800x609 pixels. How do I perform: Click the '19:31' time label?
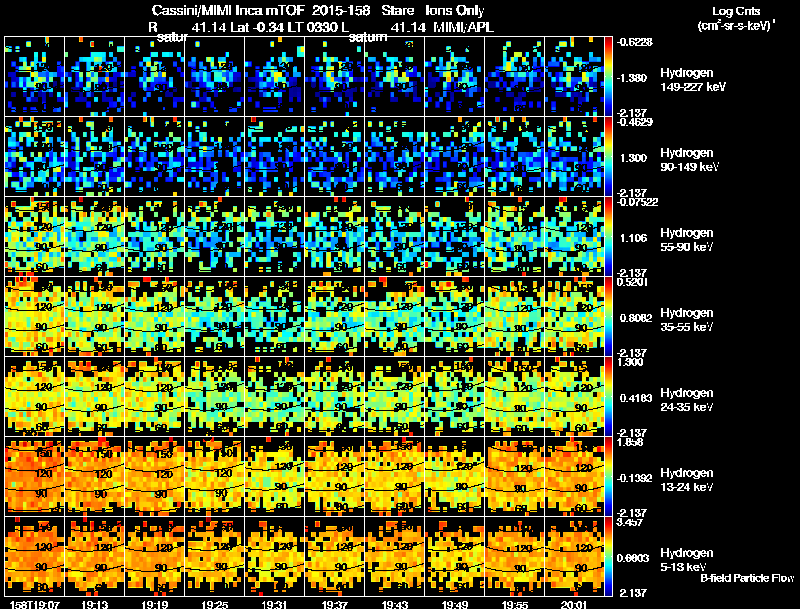tap(274, 604)
